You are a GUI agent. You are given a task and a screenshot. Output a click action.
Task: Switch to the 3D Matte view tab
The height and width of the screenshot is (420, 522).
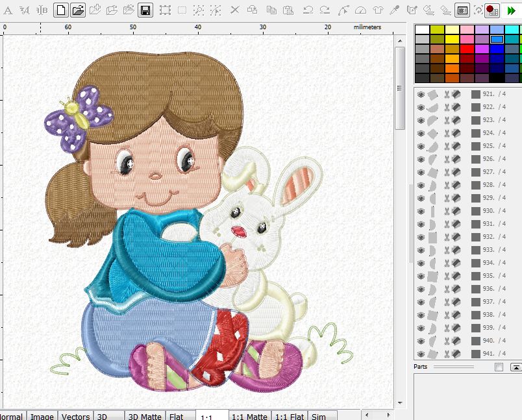coord(144,416)
